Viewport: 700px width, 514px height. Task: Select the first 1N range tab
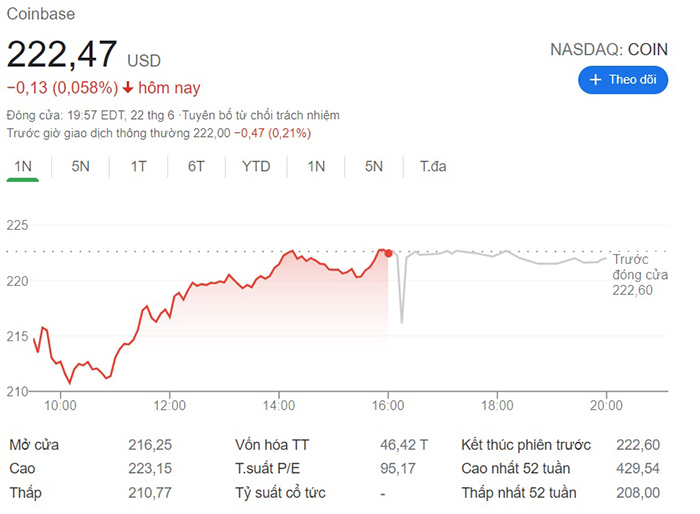pyautogui.click(x=23, y=167)
